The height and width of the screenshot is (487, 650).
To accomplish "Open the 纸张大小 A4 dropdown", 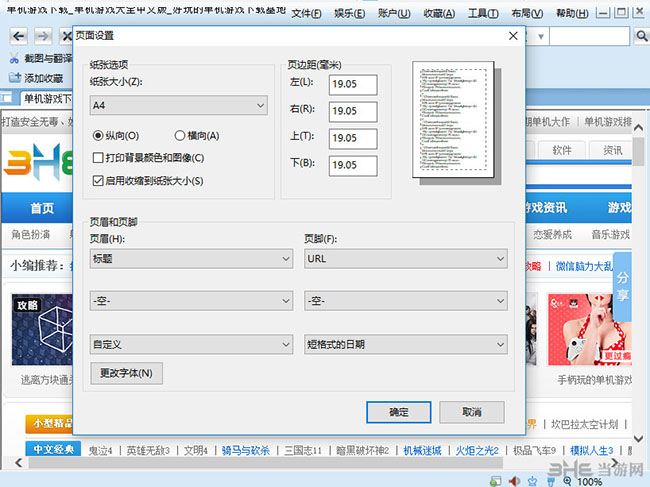I will pos(179,105).
